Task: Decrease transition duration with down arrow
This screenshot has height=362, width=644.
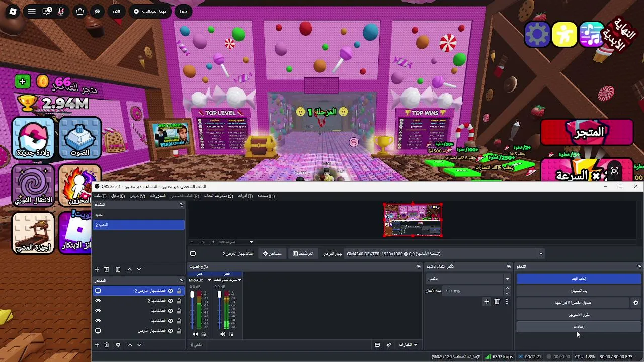Action: (x=507, y=293)
